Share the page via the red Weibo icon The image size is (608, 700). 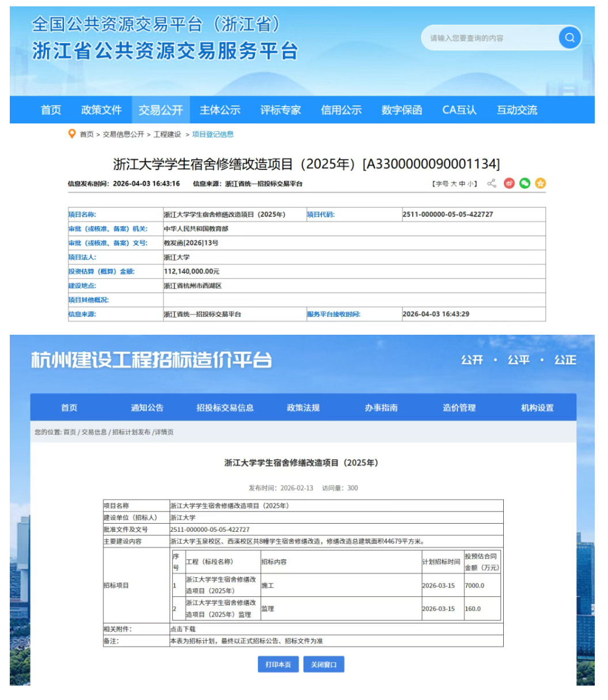point(509,184)
